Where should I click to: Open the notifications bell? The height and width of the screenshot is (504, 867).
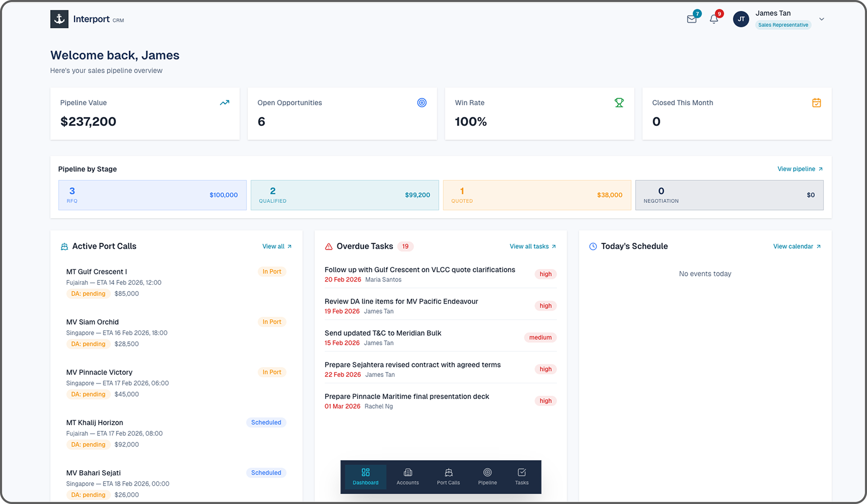[714, 19]
